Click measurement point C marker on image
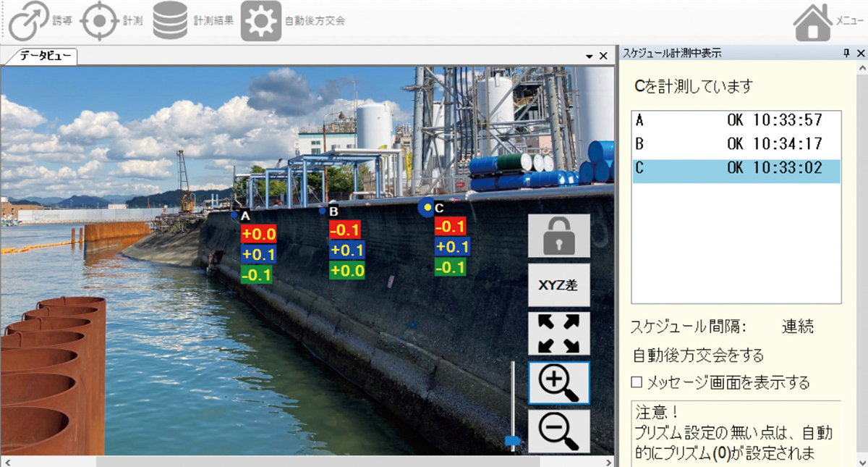 click(427, 207)
